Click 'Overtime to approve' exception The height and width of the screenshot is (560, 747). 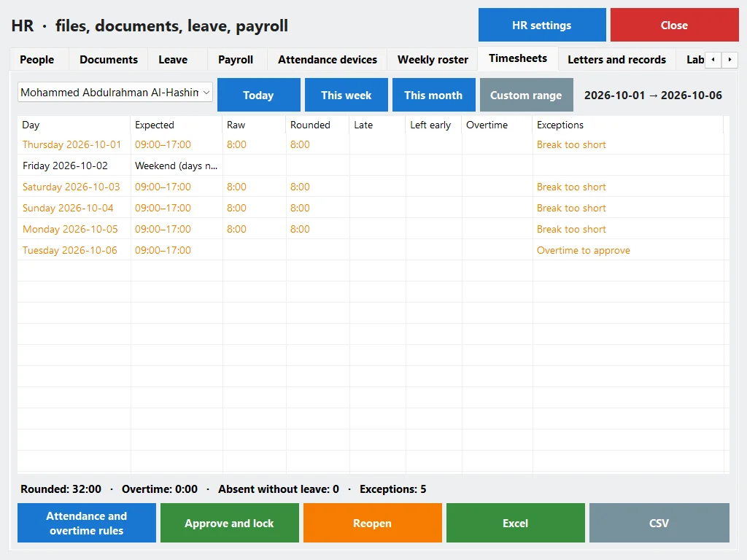[583, 251]
